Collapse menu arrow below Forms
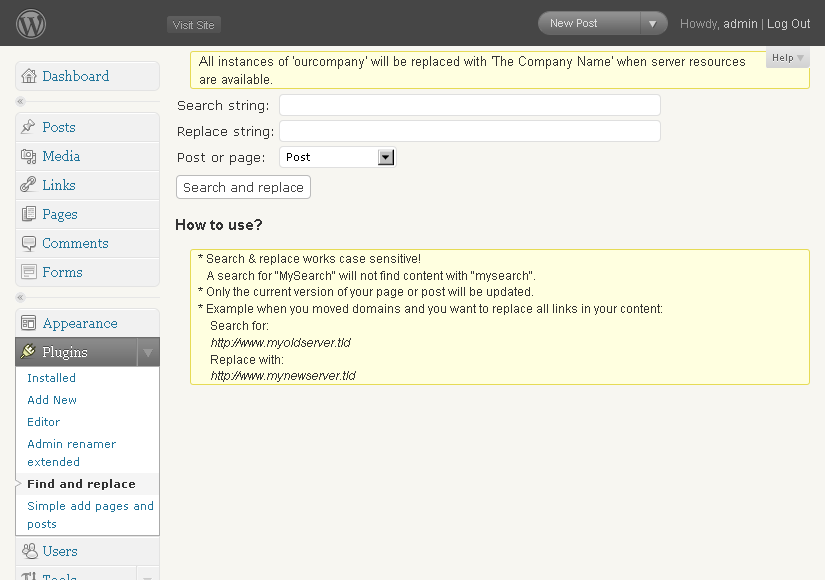The height and width of the screenshot is (580, 825). 21,297
